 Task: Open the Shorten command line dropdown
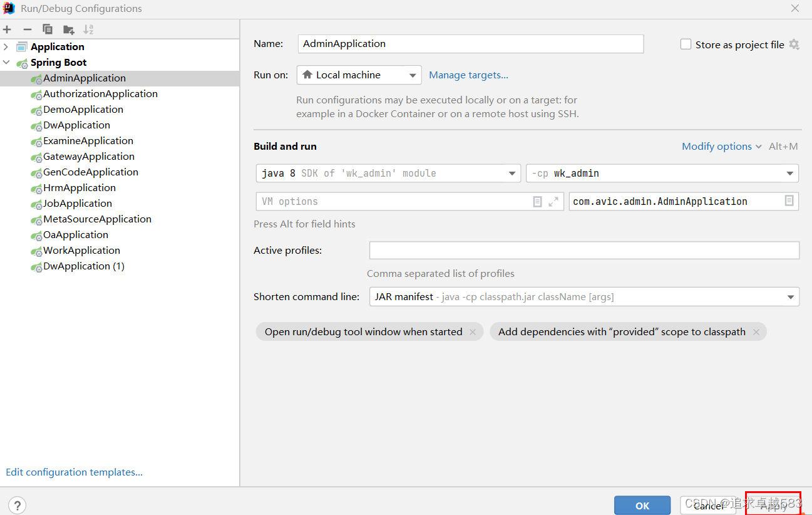791,296
